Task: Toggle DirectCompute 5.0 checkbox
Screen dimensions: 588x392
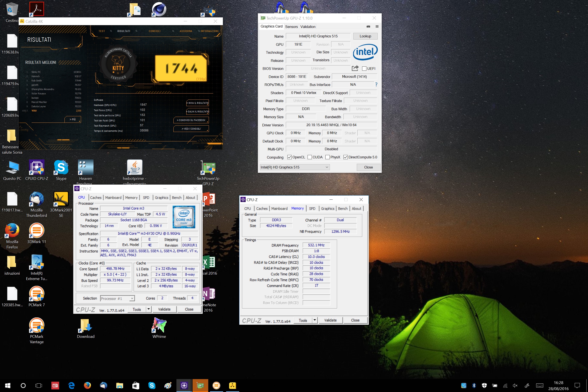Action: [346, 157]
